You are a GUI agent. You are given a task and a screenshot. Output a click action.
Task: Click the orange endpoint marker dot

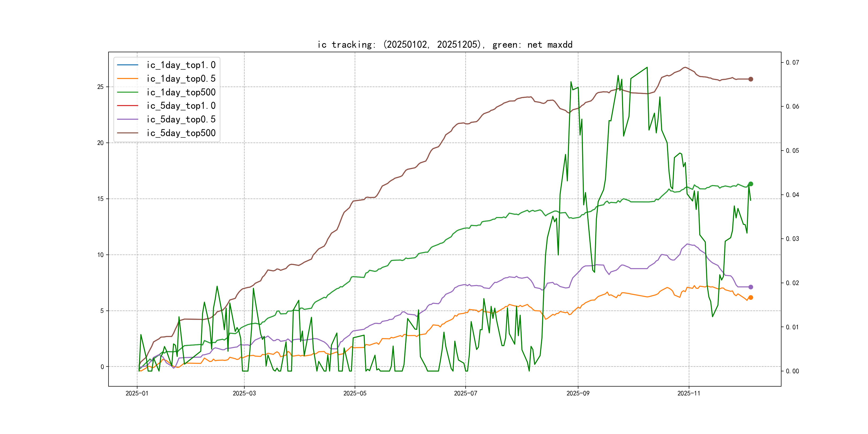(x=751, y=298)
